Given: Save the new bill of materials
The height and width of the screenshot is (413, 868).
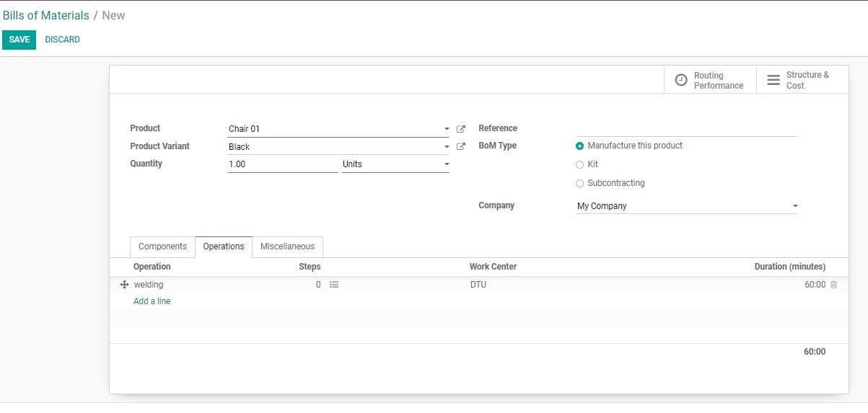Looking at the screenshot, I should pos(19,40).
